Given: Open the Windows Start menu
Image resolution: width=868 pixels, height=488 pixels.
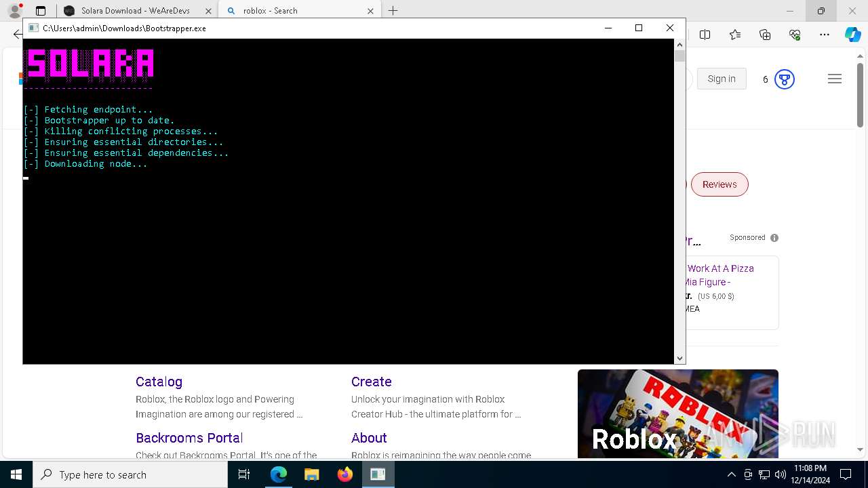Looking at the screenshot, I should click(x=16, y=474).
